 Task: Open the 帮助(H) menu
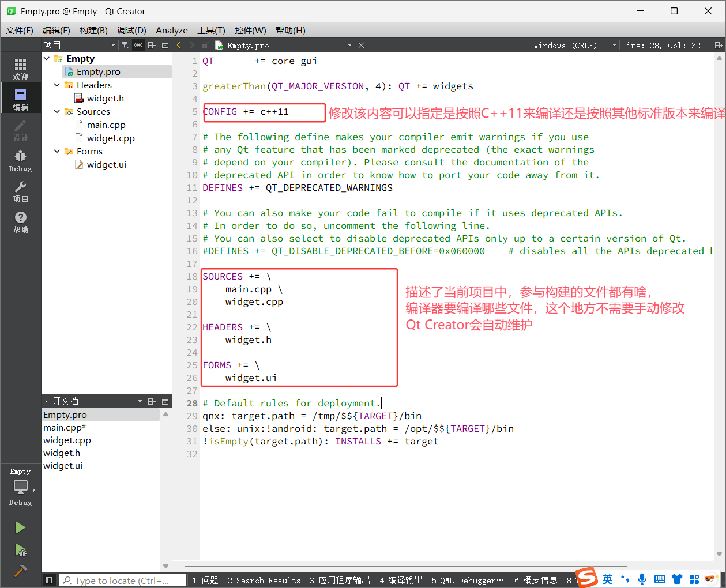(x=291, y=30)
